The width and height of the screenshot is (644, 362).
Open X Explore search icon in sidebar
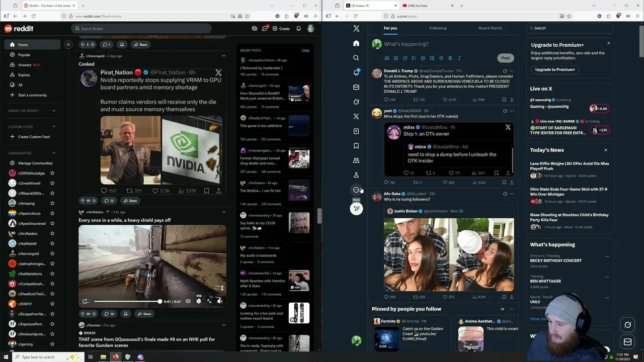(x=356, y=58)
